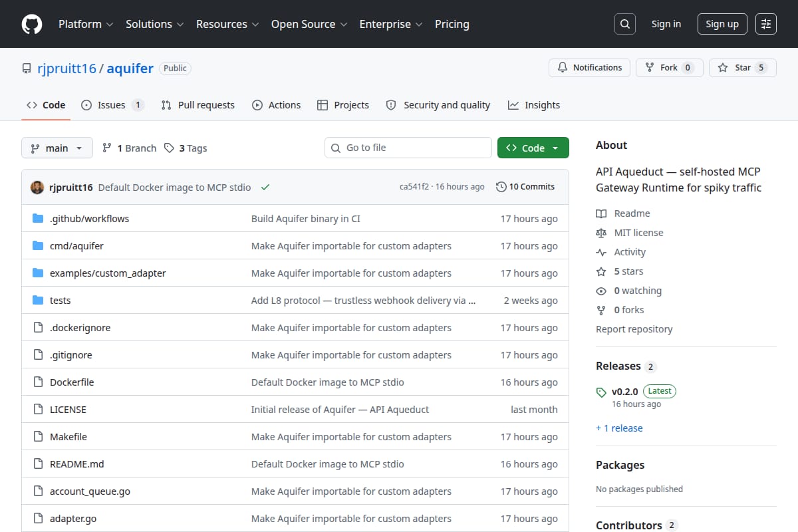This screenshot has height=532, width=798.
Task: View 3 Tags link
Action: [x=186, y=148]
